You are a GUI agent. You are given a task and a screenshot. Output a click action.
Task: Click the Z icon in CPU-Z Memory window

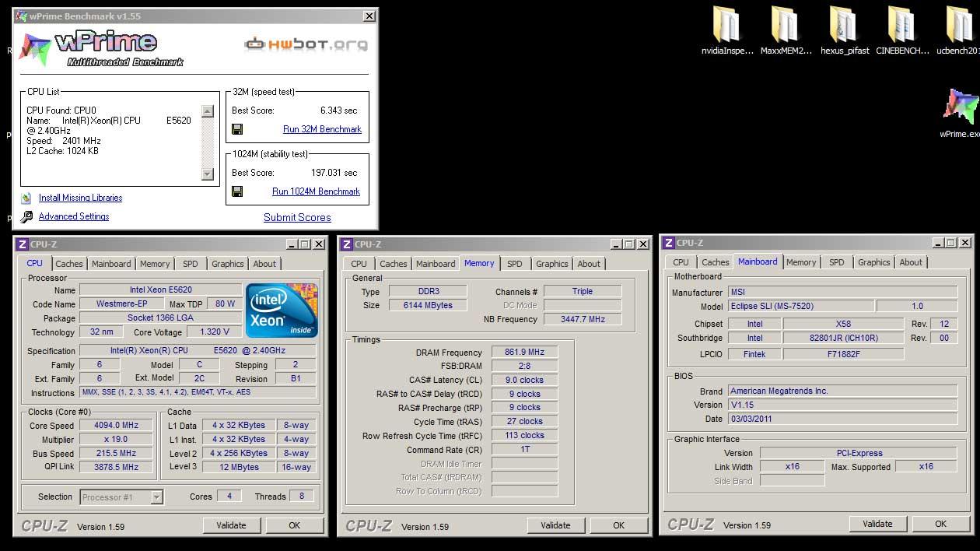(346, 244)
